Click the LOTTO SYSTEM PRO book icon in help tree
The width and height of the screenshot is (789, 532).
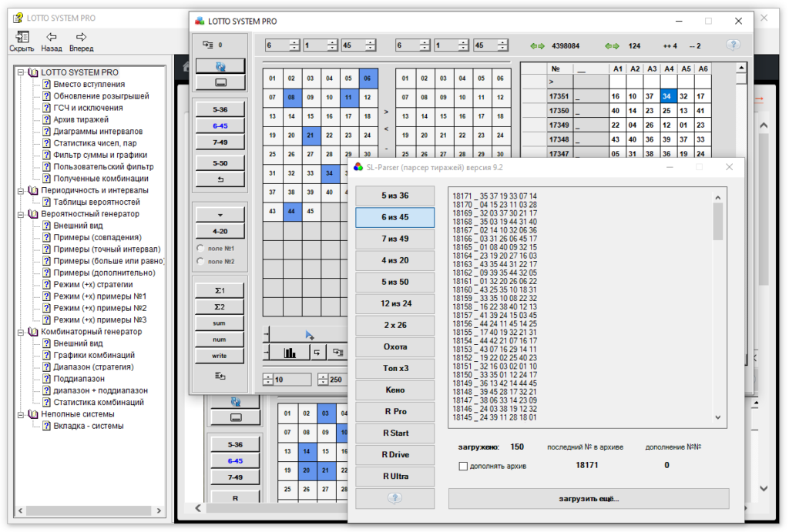pyautogui.click(x=33, y=72)
